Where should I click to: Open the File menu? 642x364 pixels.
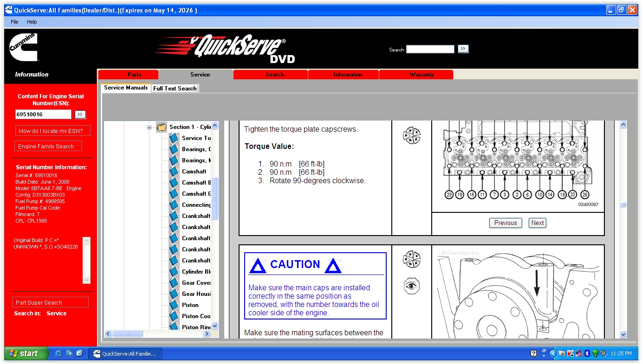[x=14, y=22]
